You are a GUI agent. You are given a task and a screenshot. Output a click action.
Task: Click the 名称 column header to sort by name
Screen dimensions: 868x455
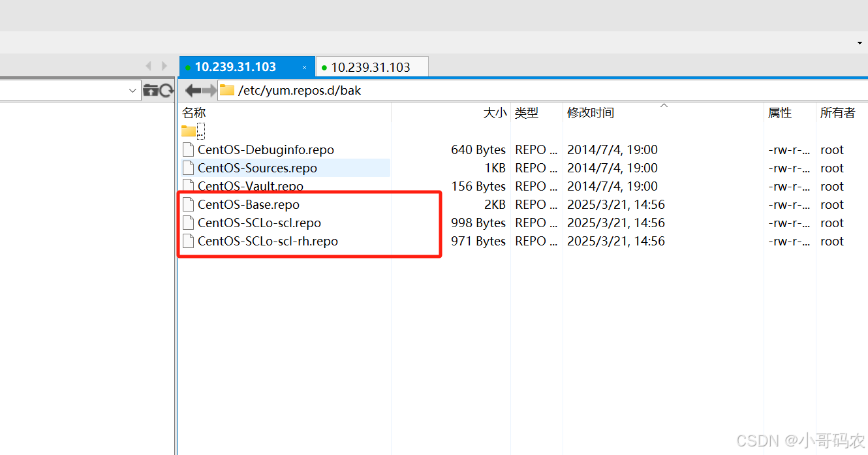[x=193, y=112]
